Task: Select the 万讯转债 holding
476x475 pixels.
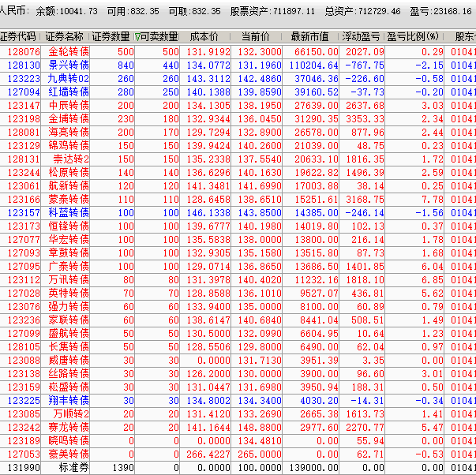Action: point(69,280)
